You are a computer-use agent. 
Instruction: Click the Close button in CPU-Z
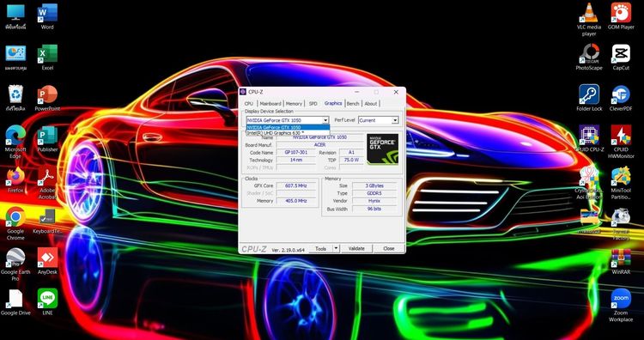(x=388, y=248)
